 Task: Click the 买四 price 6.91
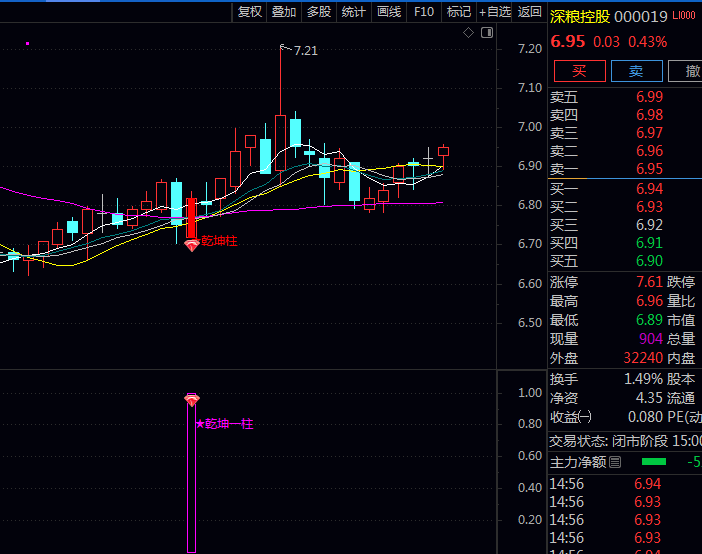649,242
